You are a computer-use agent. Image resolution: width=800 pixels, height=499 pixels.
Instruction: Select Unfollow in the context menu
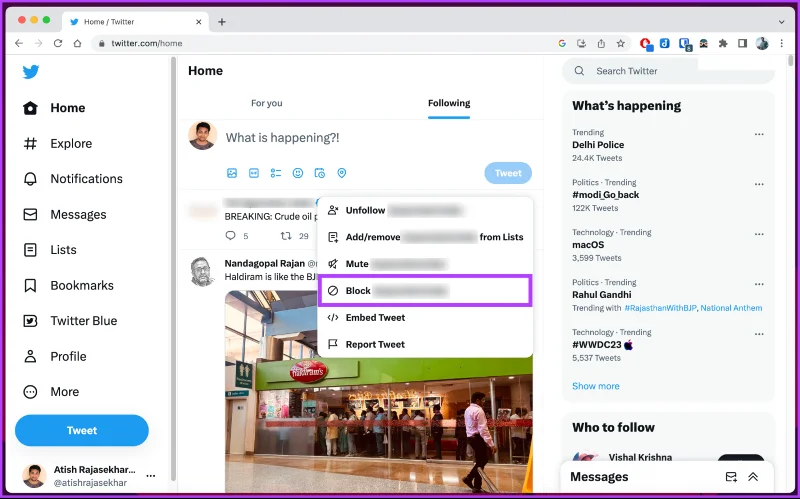(x=425, y=210)
